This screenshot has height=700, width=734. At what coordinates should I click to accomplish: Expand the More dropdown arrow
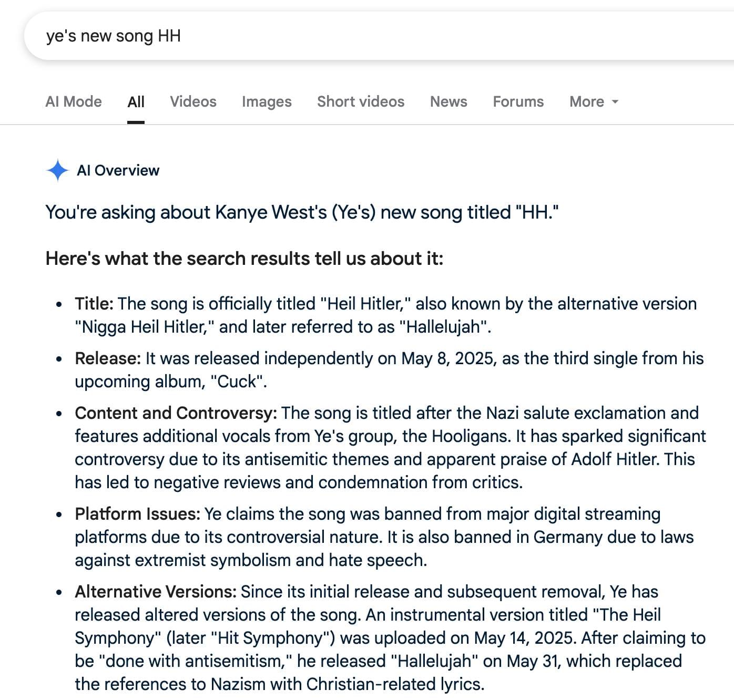(615, 101)
